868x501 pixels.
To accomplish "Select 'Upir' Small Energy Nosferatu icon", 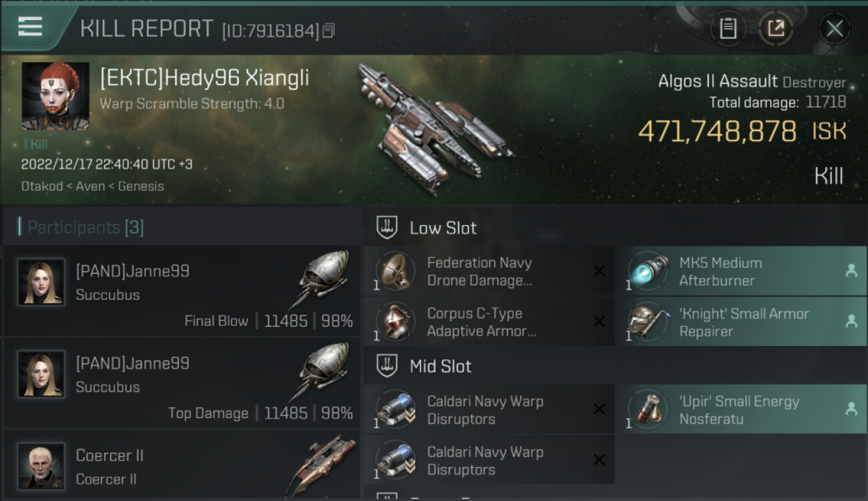I will click(648, 410).
